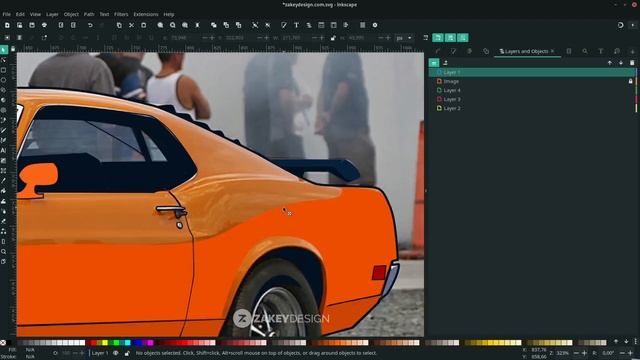Viewport: 640px width, 360px height.
Task: Toggle current layer lock in status bar
Action: tap(127, 353)
